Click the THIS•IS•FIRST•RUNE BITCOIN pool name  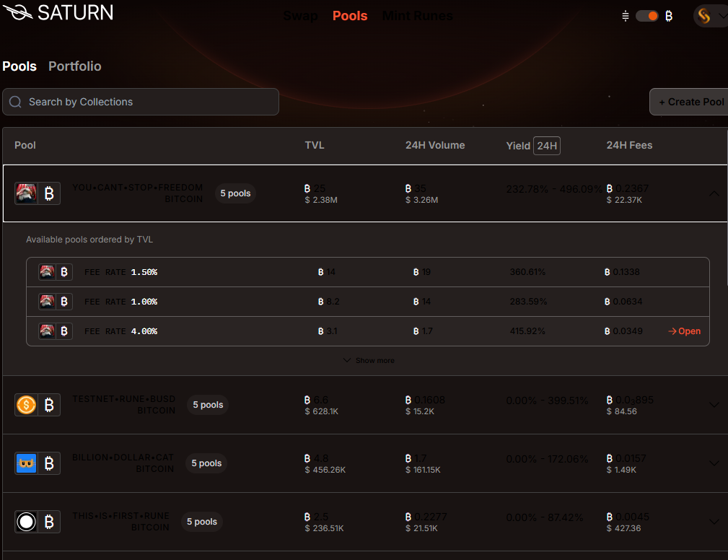click(x=120, y=522)
